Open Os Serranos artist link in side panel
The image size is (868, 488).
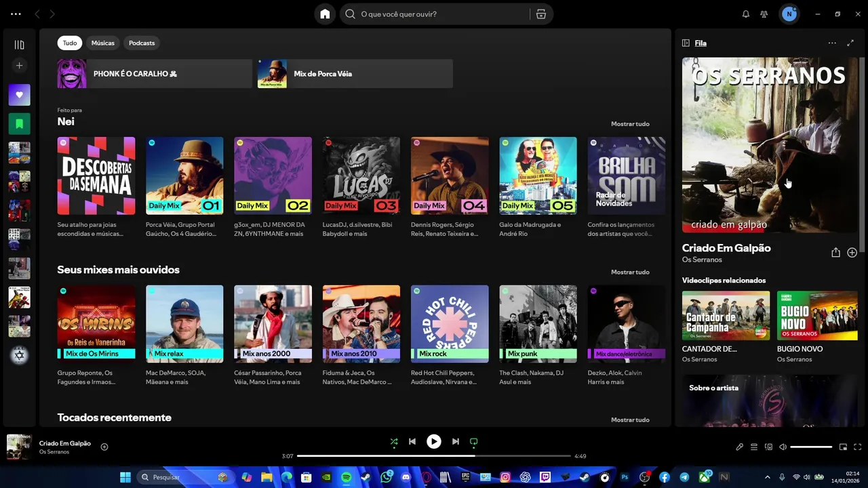pyautogui.click(x=702, y=260)
